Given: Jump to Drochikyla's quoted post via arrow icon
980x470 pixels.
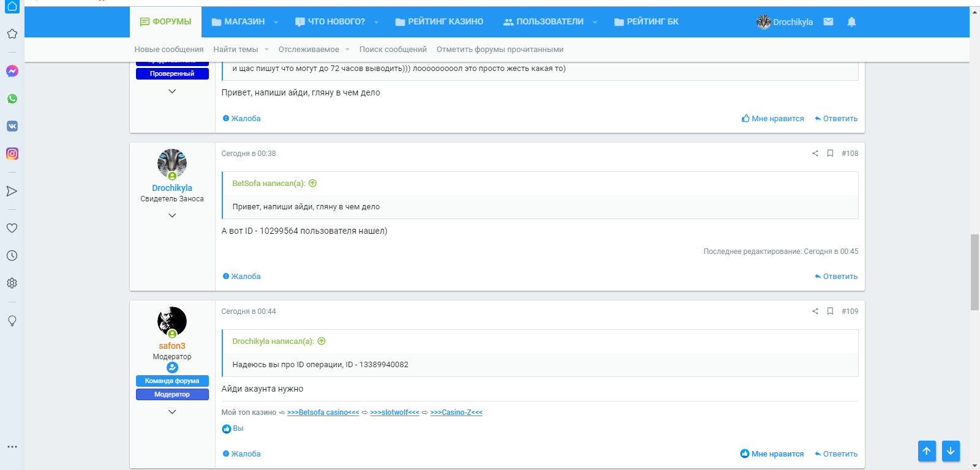Looking at the screenshot, I should click(322, 341).
